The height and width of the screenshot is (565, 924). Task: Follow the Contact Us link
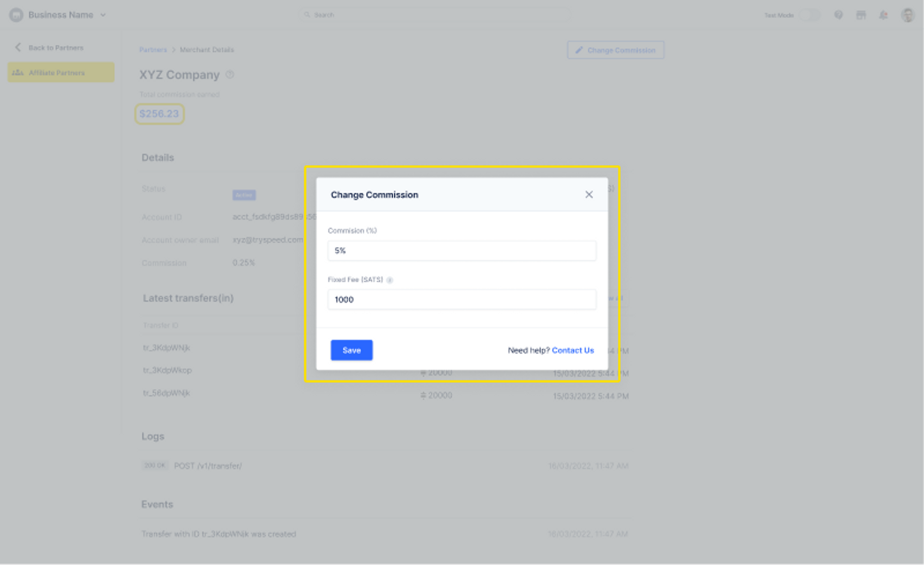[572, 350]
